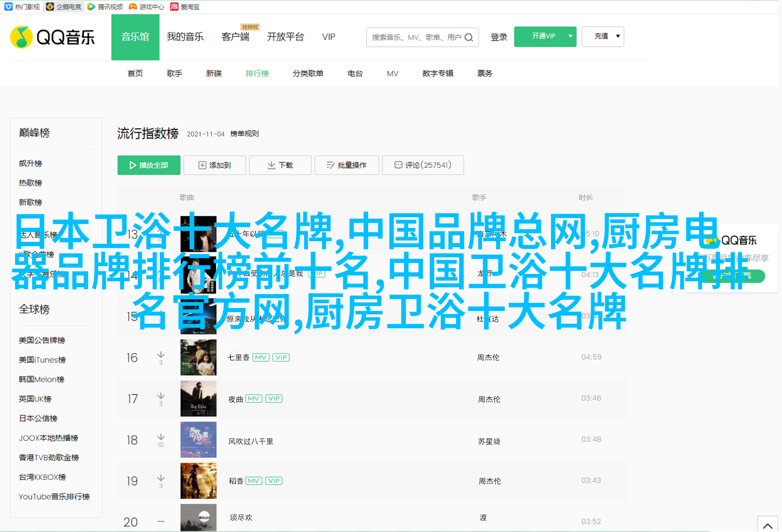Open 香港TVB劲歌金榜 chart
The width and height of the screenshot is (782, 532).
point(49,458)
